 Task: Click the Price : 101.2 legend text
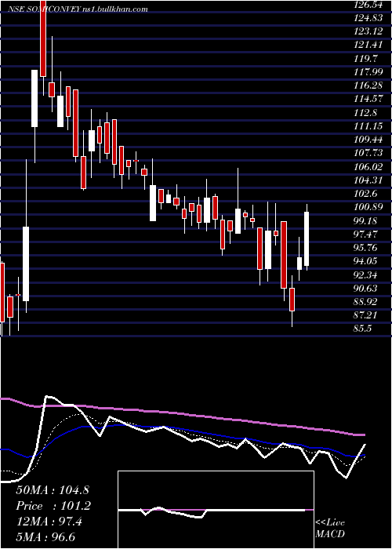[53, 506]
